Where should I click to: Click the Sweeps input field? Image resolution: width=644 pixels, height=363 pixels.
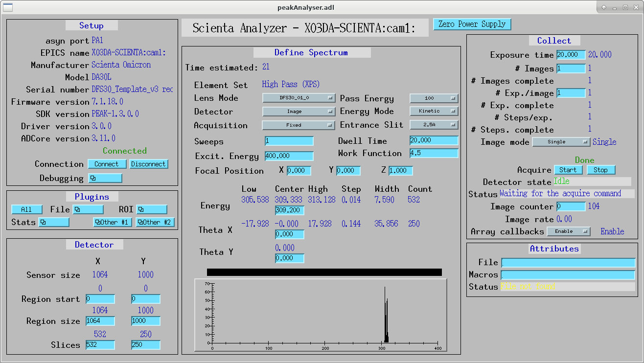tap(289, 141)
